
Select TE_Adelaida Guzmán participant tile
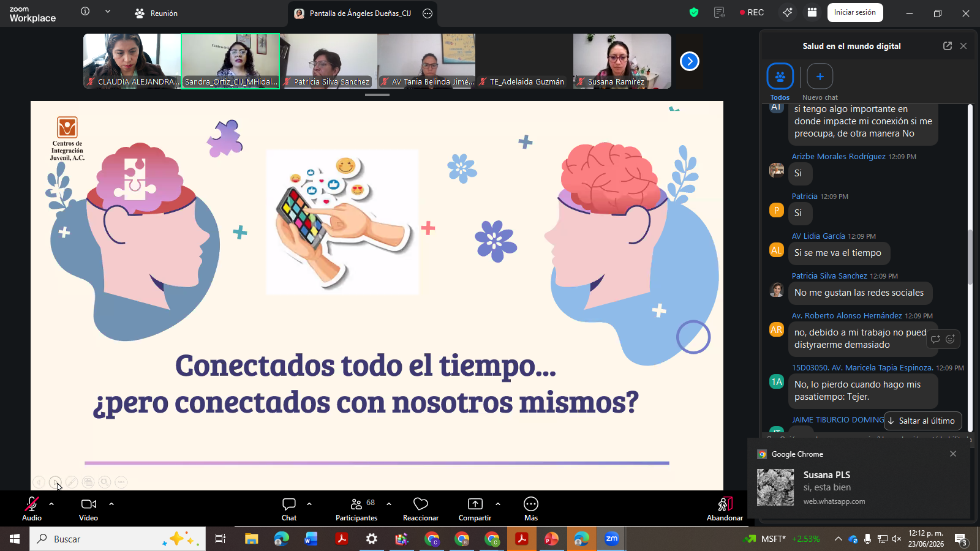[524, 61]
